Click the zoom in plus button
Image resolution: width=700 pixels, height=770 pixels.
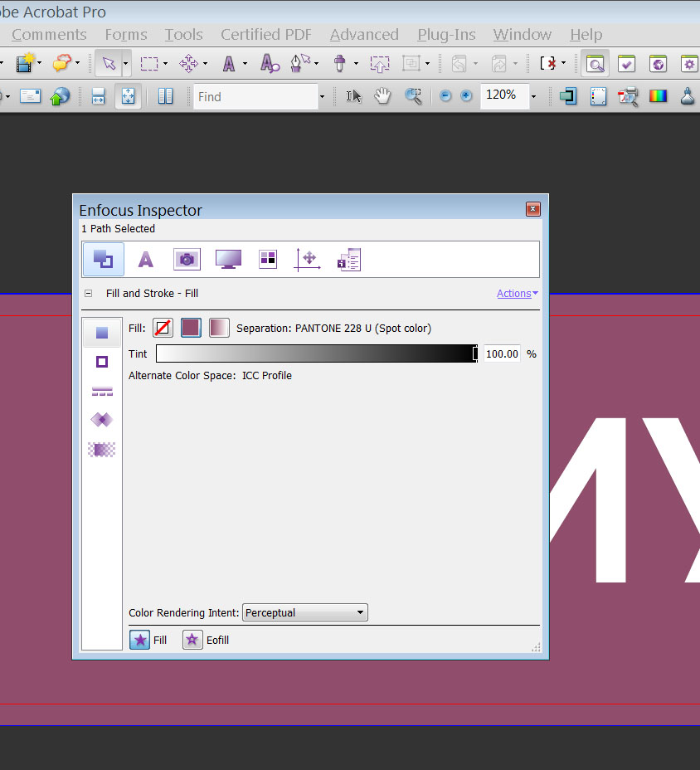466,95
